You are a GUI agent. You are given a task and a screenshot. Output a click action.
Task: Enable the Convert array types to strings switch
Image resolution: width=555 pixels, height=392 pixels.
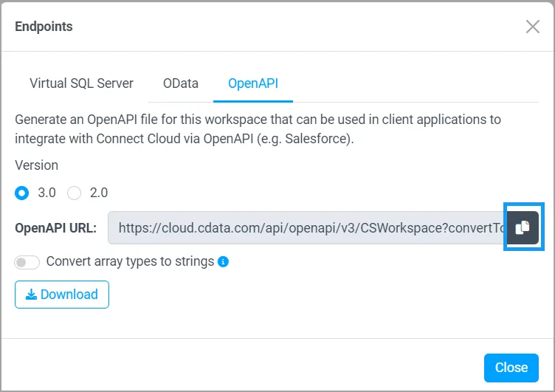[27, 262]
